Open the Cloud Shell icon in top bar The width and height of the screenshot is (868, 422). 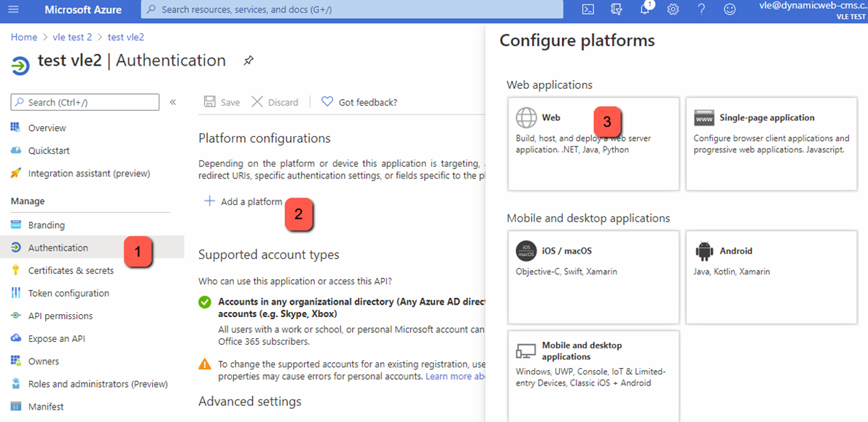[x=588, y=9]
